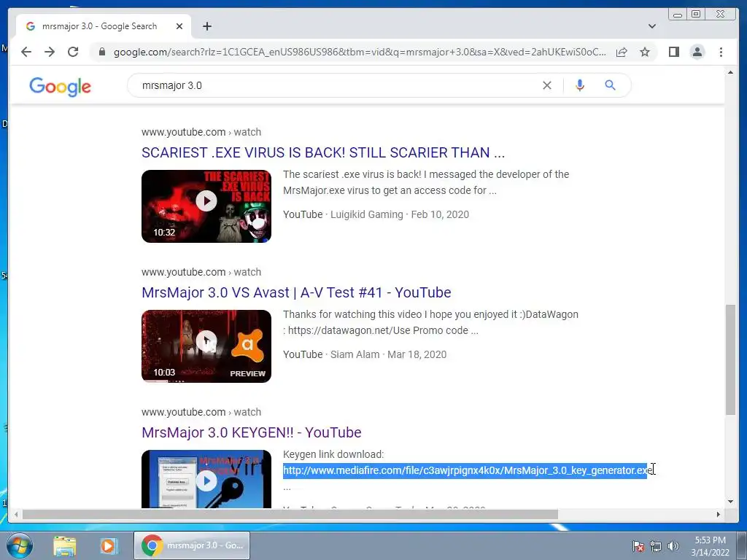Share this page from address bar

tap(622, 52)
